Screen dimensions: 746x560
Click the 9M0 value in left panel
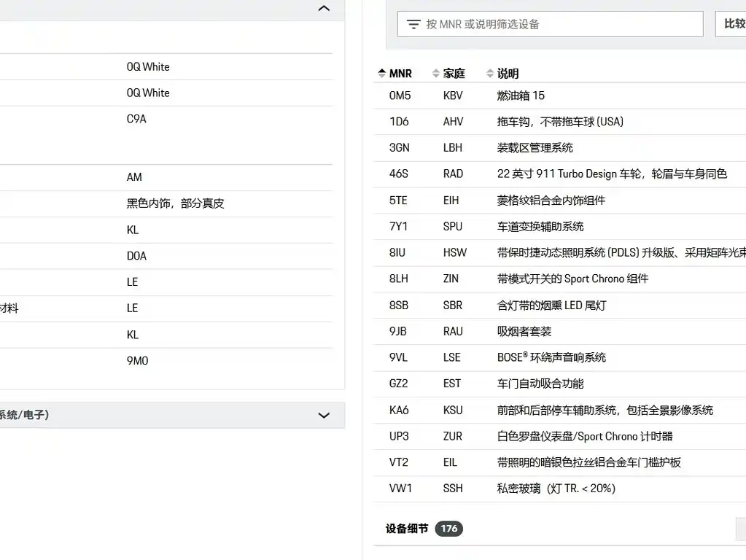point(138,361)
